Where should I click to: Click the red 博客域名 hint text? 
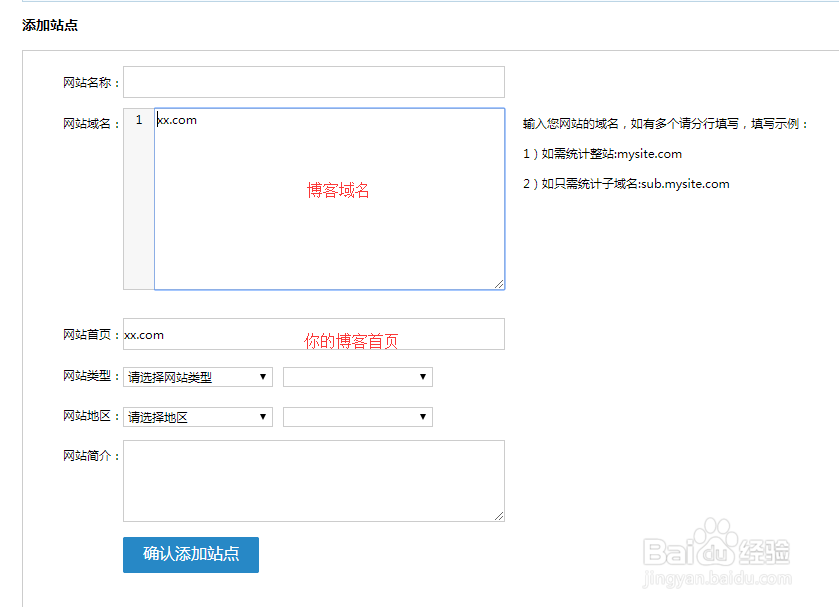point(339,191)
